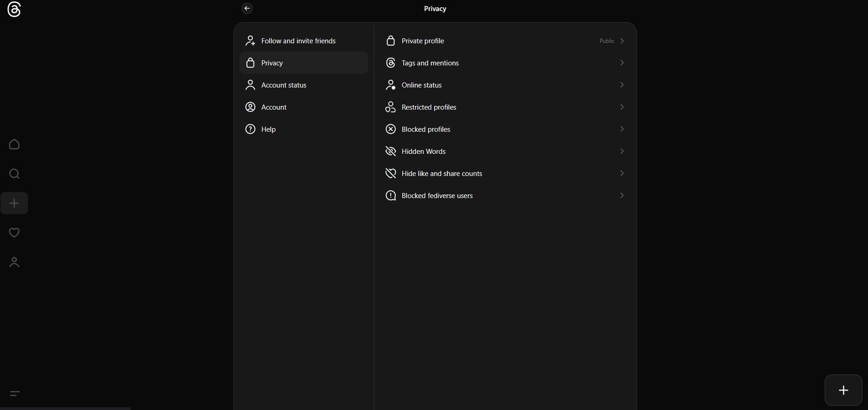The height and width of the screenshot is (410, 868).
Task: Expand Online status chevron
Action: [622, 85]
